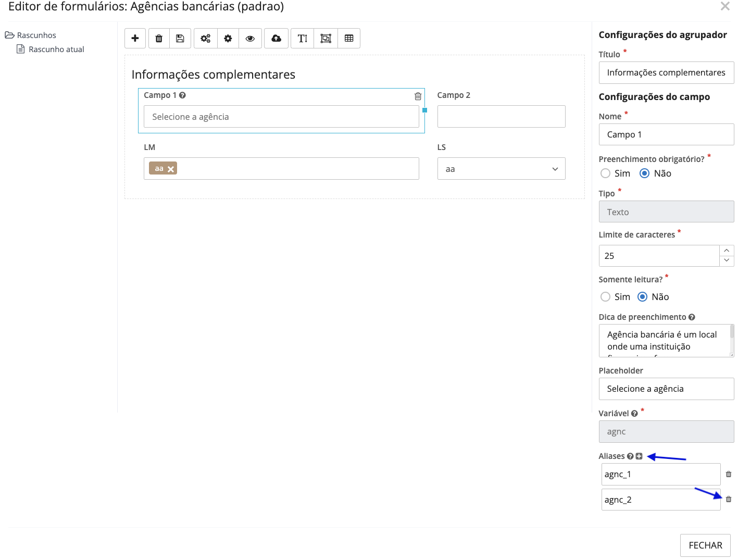Add a new alias with plus icon
The image size is (738, 560).
point(639,456)
